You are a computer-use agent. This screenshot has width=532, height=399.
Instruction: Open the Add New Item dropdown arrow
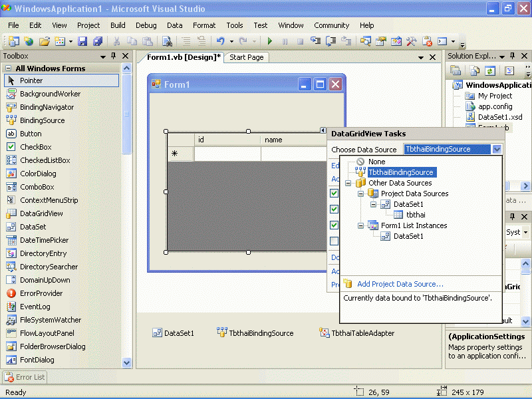pos(70,41)
